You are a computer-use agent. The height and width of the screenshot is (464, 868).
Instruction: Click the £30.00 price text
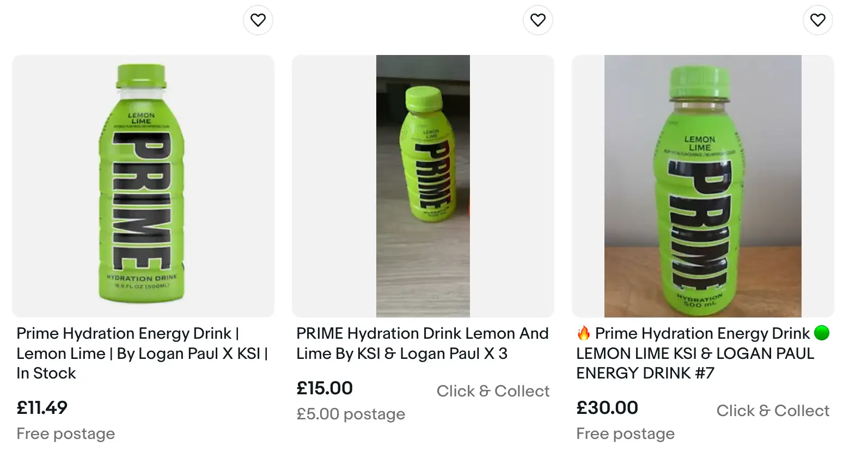(607, 408)
